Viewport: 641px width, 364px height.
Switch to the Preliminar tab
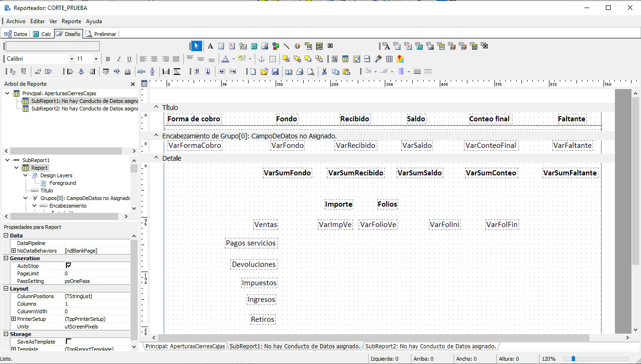101,34
